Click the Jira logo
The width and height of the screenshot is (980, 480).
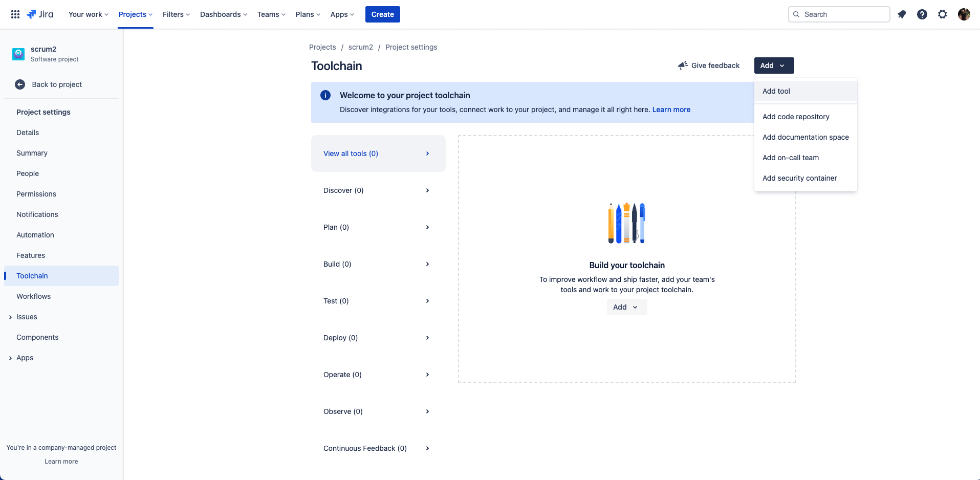[x=40, y=14]
